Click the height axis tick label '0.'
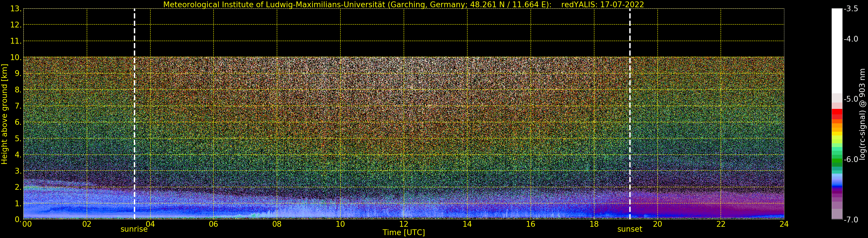 [18, 220]
